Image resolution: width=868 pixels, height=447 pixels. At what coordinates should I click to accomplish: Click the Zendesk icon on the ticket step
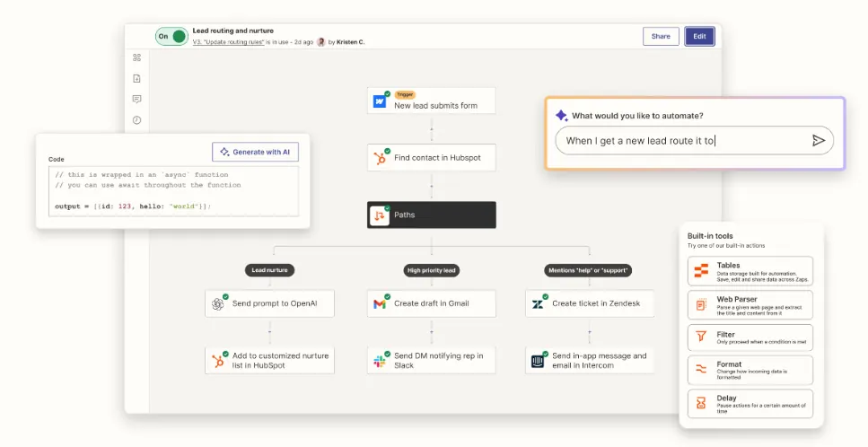coord(538,304)
